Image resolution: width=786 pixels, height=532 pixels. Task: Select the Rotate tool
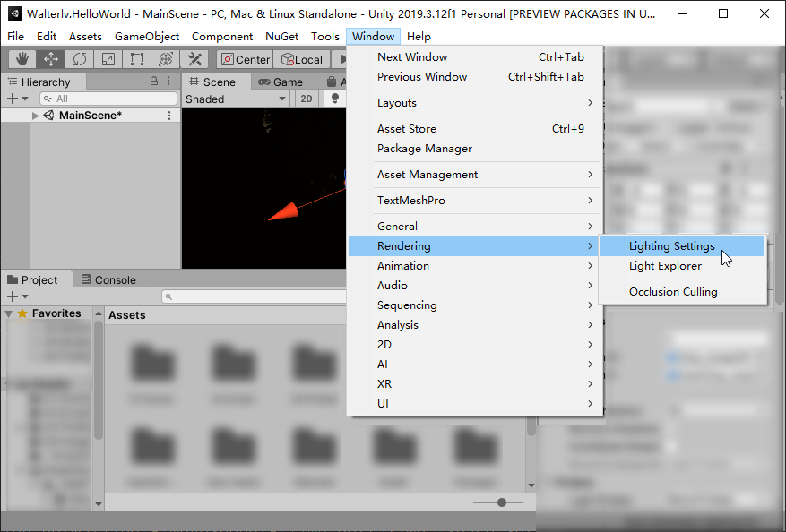tap(79, 59)
